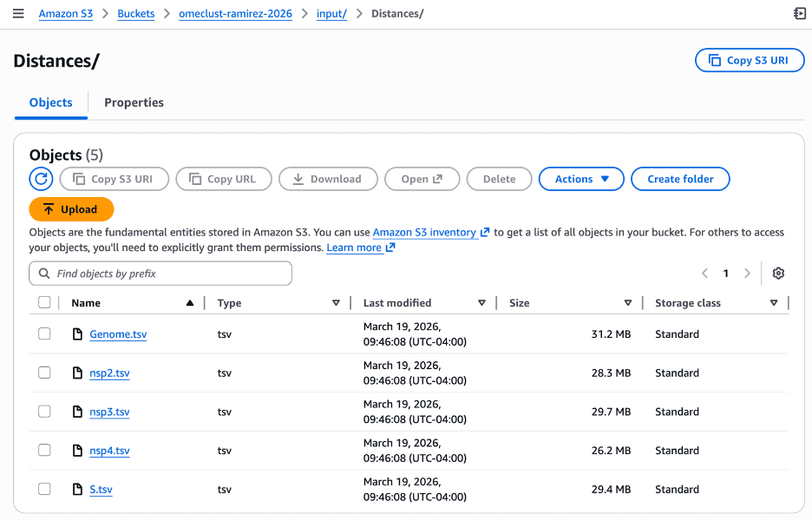Click the Genome.tsv file icon
The width and height of the screenshot is (812, 521).
78,334
